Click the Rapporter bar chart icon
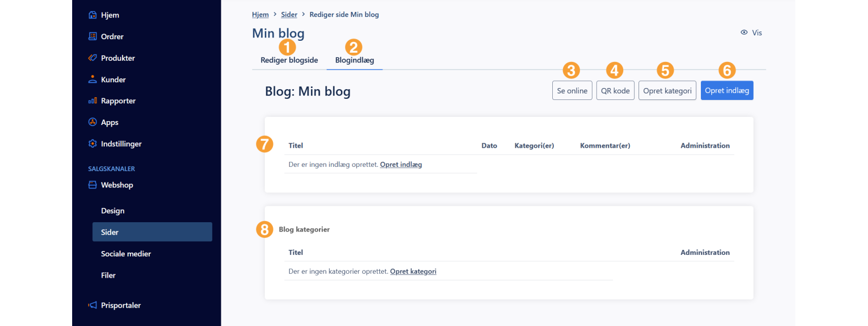Image resolution: width=868 pixels, height=326 pixels. tap(92, 101)
